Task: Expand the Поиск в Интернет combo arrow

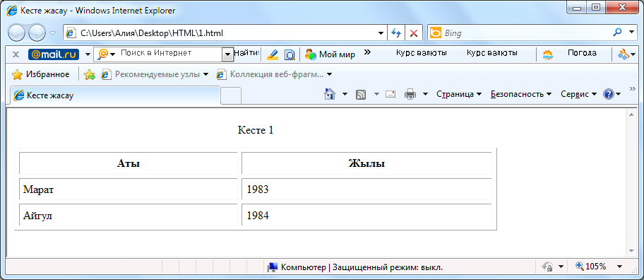Action: click(x=227, y=54)
